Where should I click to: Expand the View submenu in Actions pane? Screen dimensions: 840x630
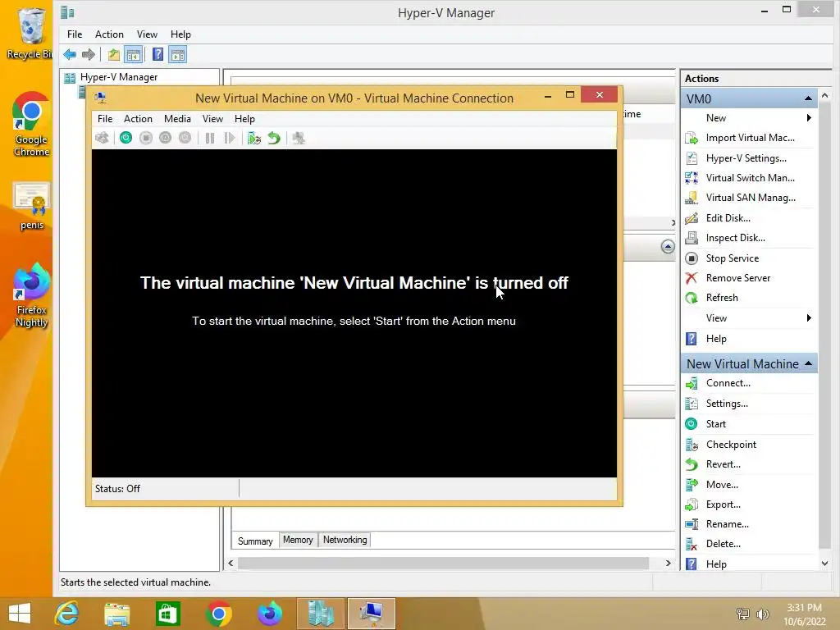pos(749,318)
